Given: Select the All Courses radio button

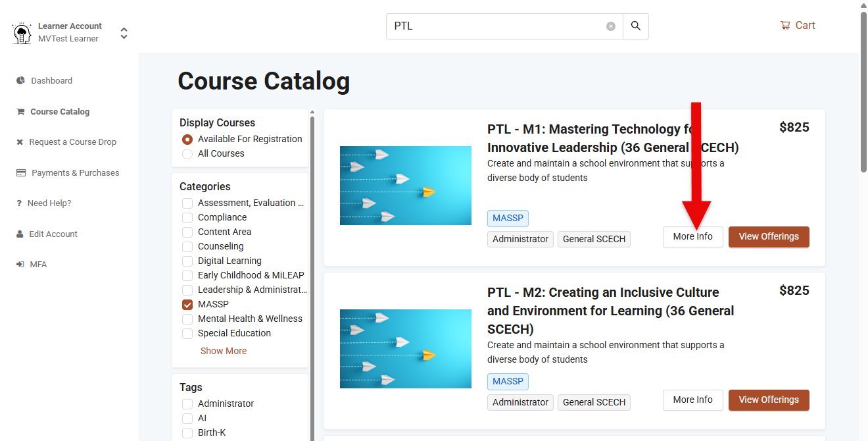Looking at the screenshot, I should (187, 154).
